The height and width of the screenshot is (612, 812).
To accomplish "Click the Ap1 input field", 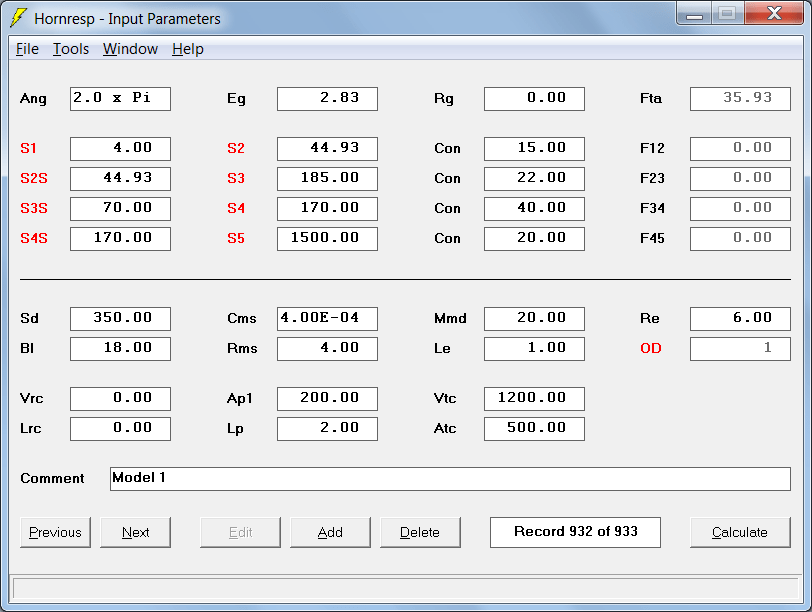I will point(327,399).
